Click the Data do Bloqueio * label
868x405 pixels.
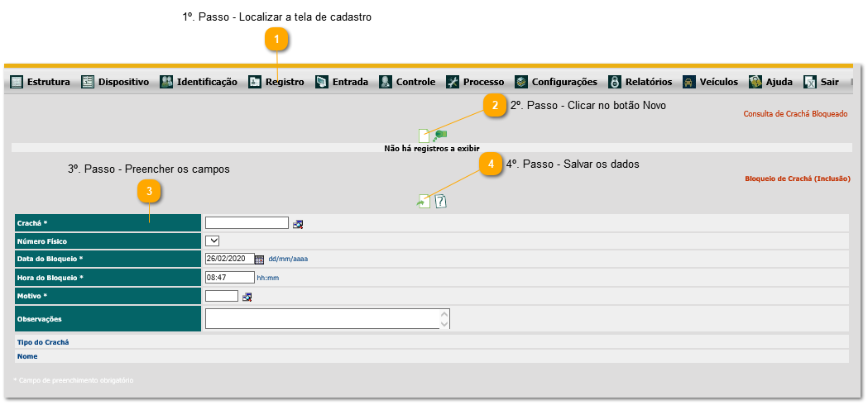pyautogui.click(x=50, y=259)
